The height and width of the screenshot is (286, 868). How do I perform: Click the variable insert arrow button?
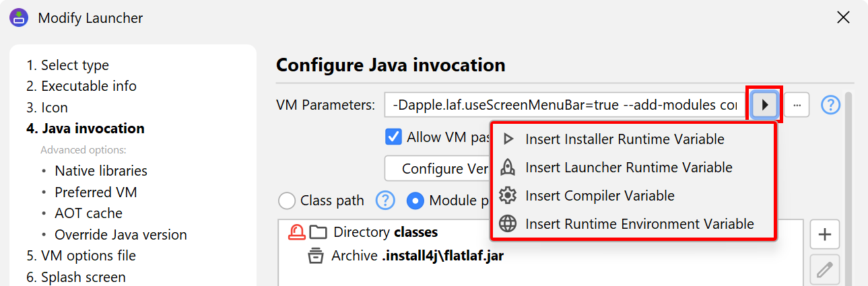[764, 105]
